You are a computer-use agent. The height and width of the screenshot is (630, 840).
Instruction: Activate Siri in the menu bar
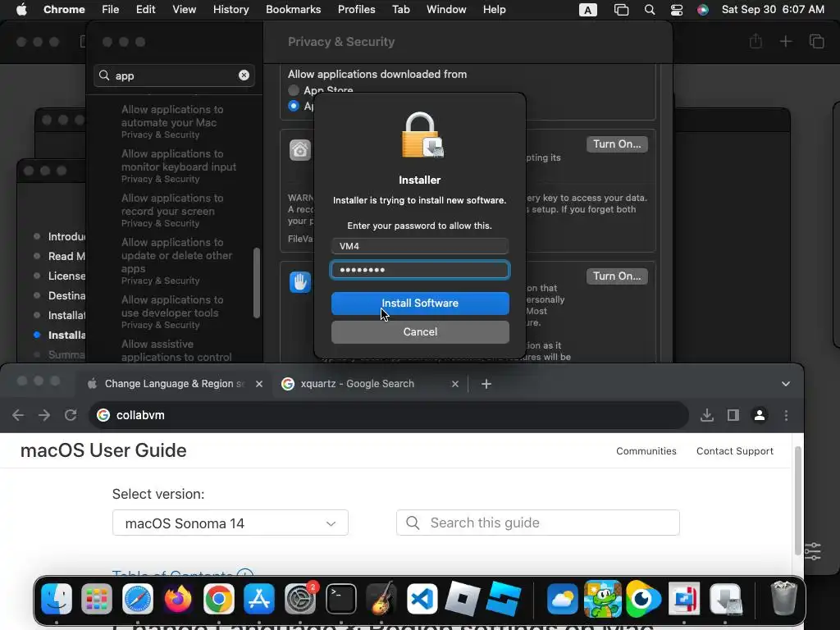703,10
